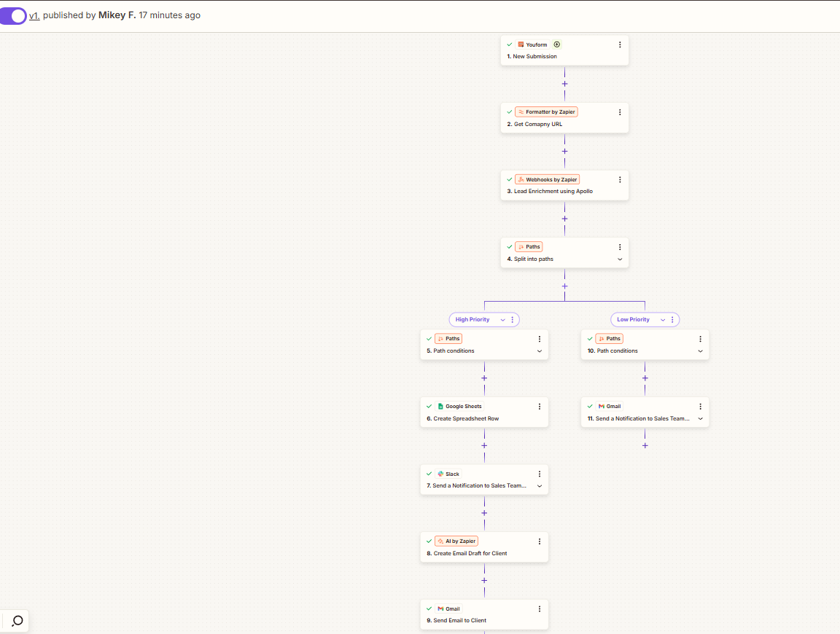This screenshot has width=840, height=634.
Task: Click '17 minutes ago' timestamp
Action: point(170,15)
